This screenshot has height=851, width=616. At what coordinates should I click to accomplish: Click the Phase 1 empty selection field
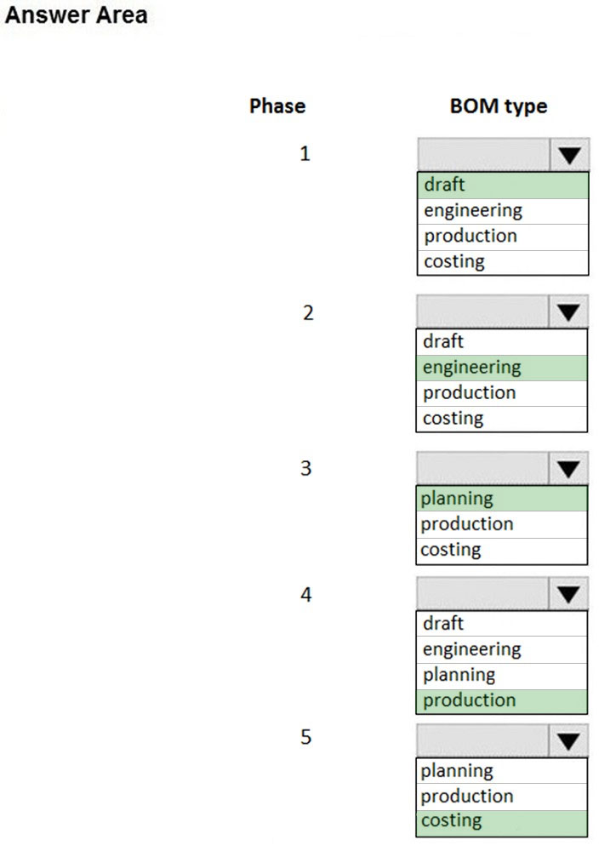pos(483,155)
